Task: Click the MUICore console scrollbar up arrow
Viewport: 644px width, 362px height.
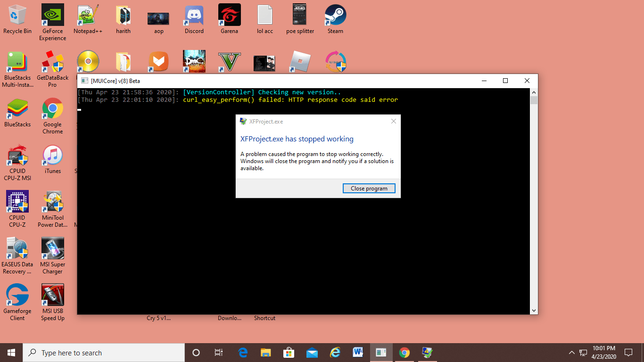Action: pyautogui.click(x=534, y=92)
